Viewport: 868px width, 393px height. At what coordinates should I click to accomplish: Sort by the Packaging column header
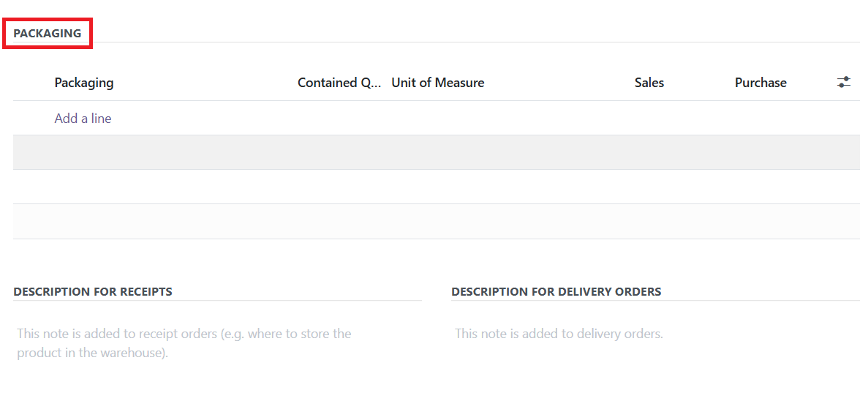pos(84,83)
